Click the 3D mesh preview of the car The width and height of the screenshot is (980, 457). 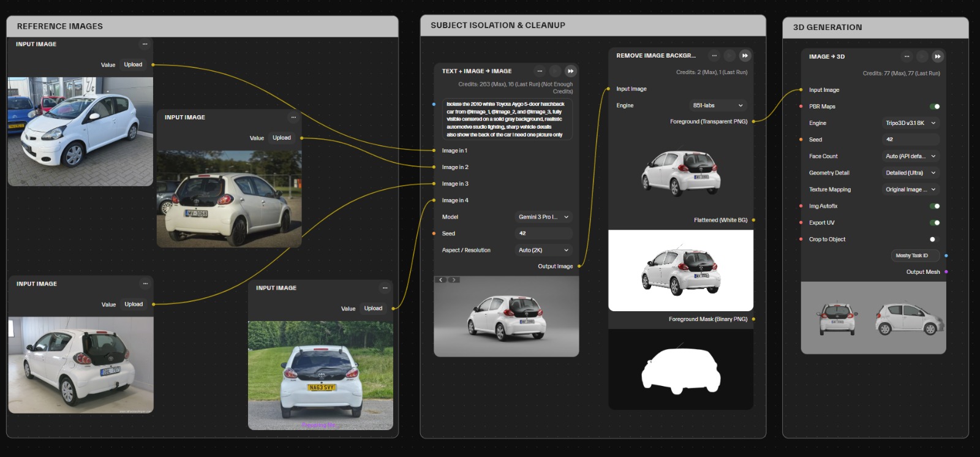[x=873, y=318]
